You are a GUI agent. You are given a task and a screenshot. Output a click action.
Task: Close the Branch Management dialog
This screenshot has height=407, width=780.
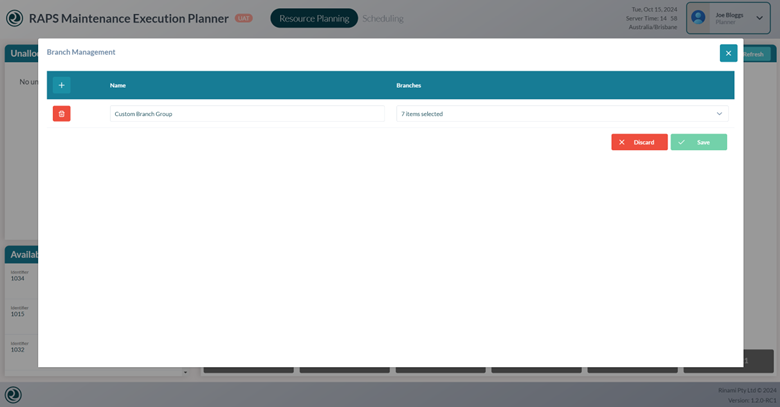click(x=728, y=53)
